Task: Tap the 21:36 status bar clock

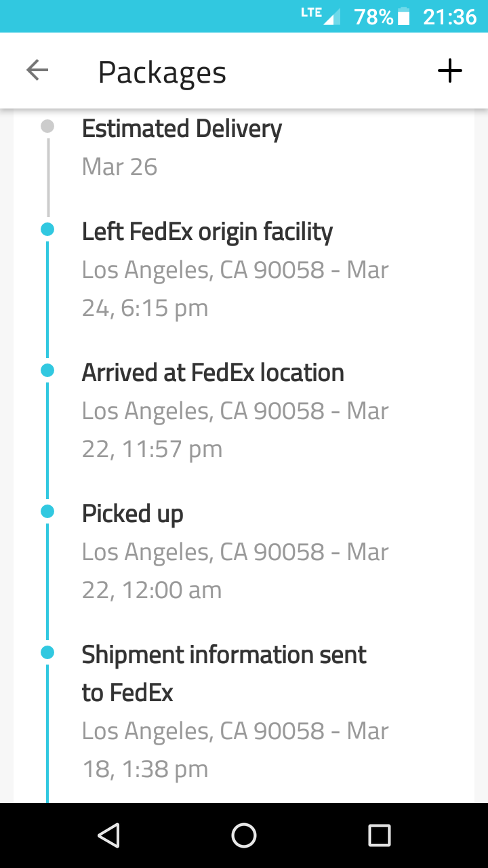Action: (x=449, y=16)
